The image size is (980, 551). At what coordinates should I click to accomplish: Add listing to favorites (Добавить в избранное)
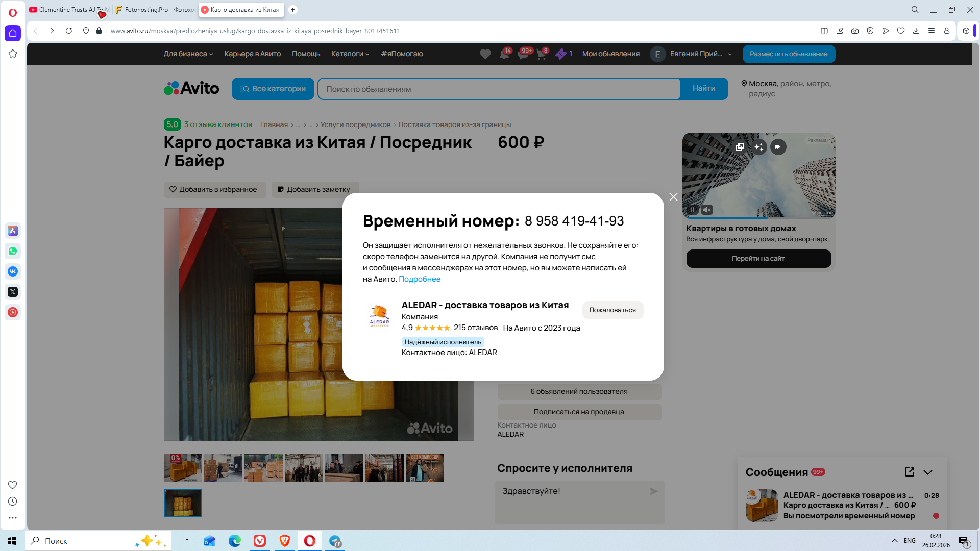[x=214, y=189]
